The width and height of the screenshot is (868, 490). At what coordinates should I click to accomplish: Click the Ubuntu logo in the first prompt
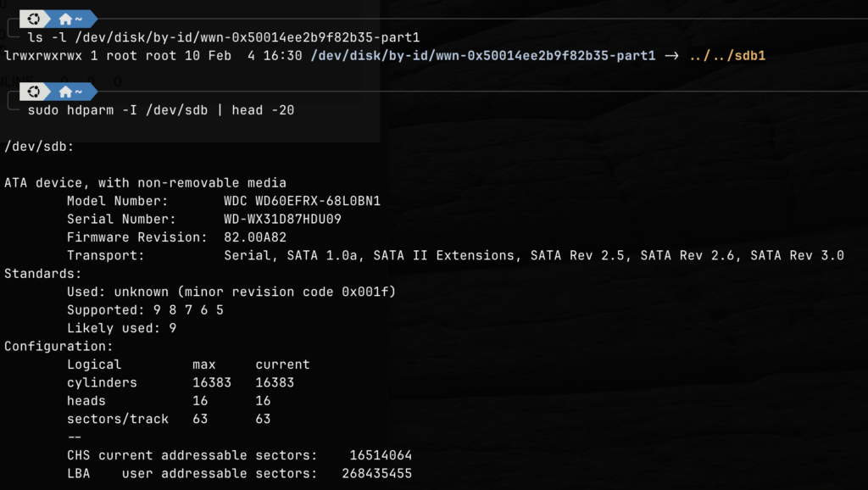(x=35, y=19)
